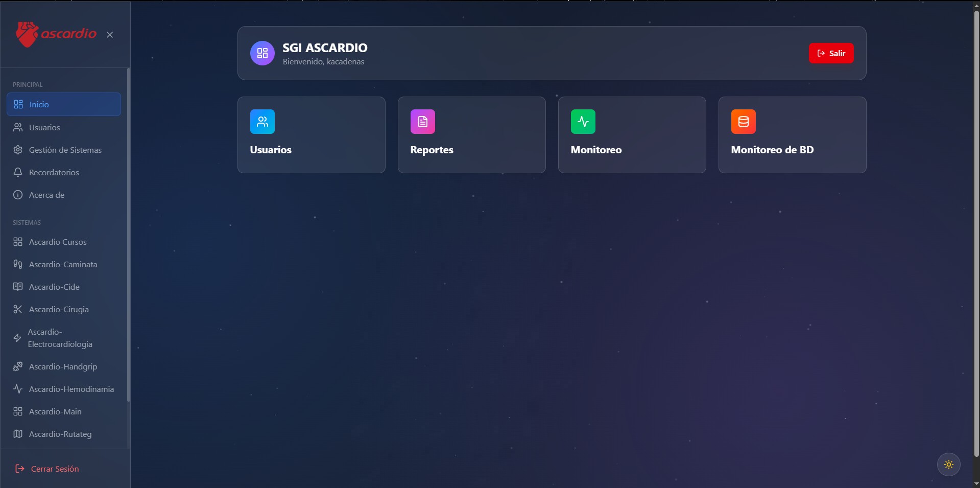The width and height of the screenshot is (980, 488).
Task: Open Acerca de in the sidebar
Action: [64, 195]
